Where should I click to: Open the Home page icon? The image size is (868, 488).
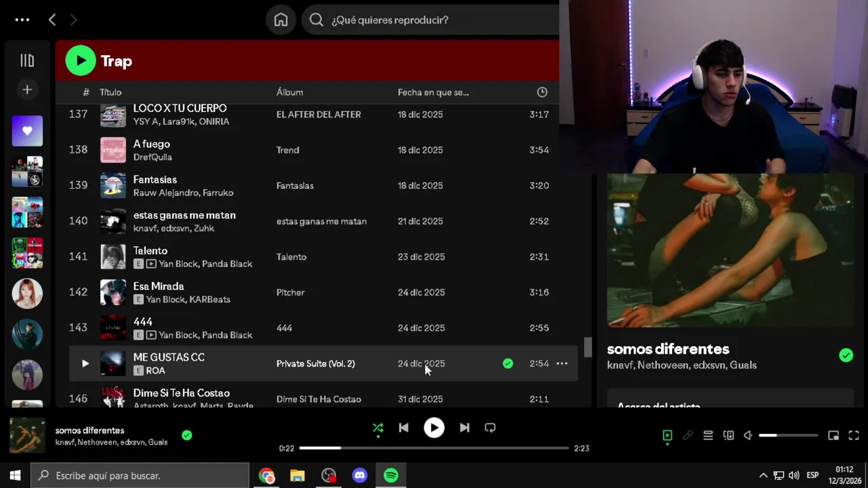click(x=281, y=20)
